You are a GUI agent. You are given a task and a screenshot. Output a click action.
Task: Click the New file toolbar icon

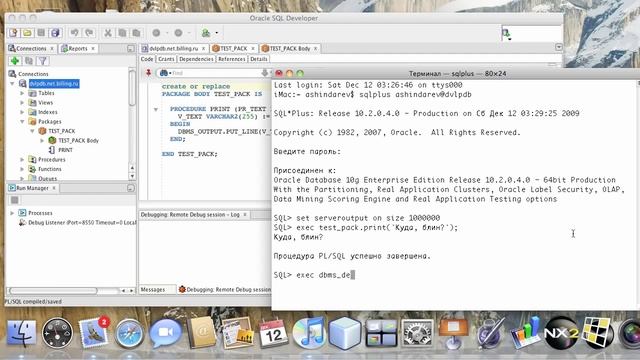tap(13, 33)
